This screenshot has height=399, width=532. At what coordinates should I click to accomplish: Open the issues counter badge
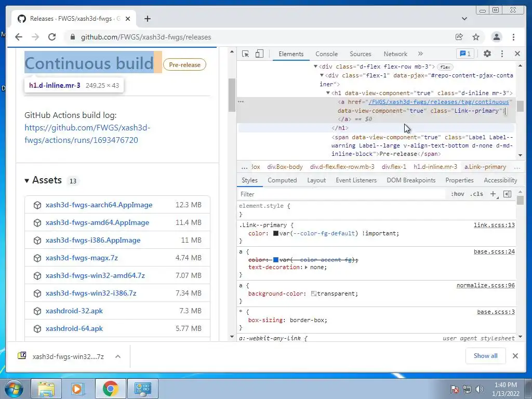click(465, 54)
